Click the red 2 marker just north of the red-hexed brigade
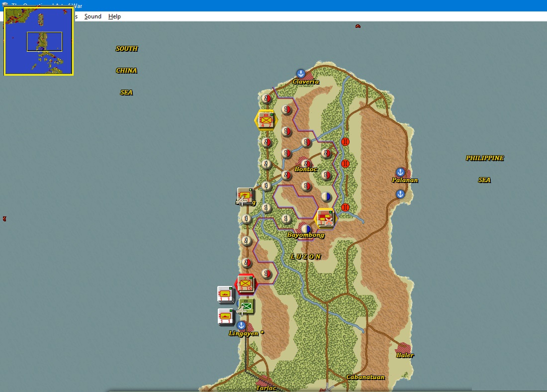This screenshot has height=392, width=547. pos(246,263)
